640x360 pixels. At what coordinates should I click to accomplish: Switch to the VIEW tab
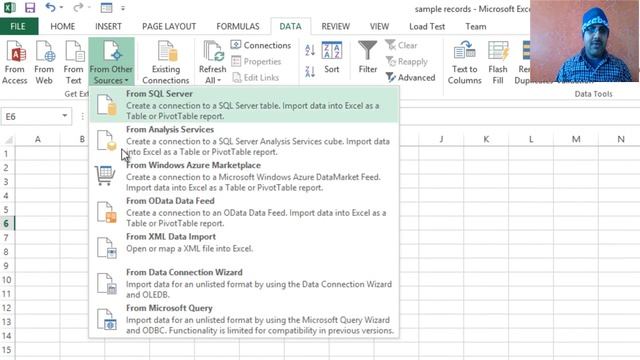pyautogui.click(x=379, y=27)
